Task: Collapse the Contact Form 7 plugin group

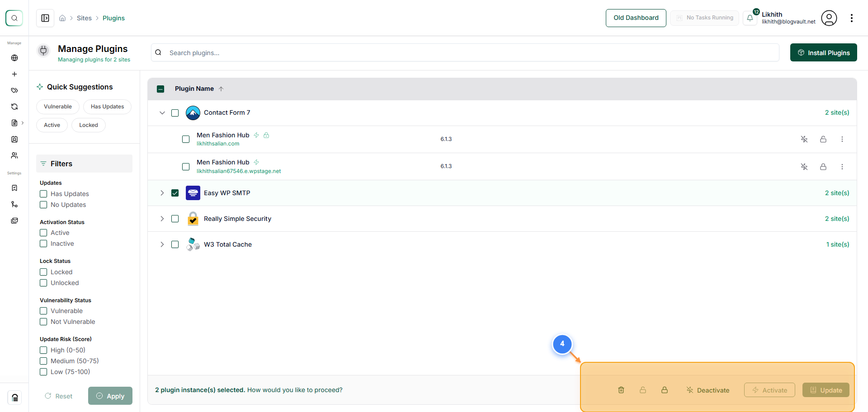Action: click(x=162, y=112)
